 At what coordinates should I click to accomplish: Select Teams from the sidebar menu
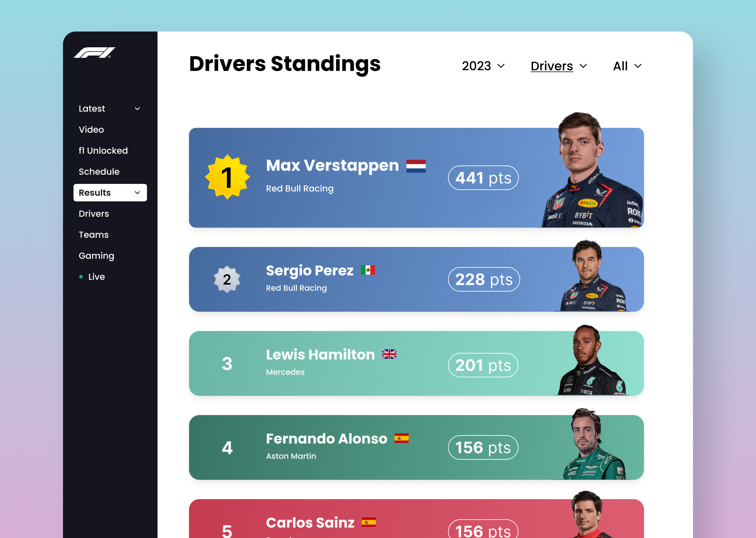click(x=94, y=235)
